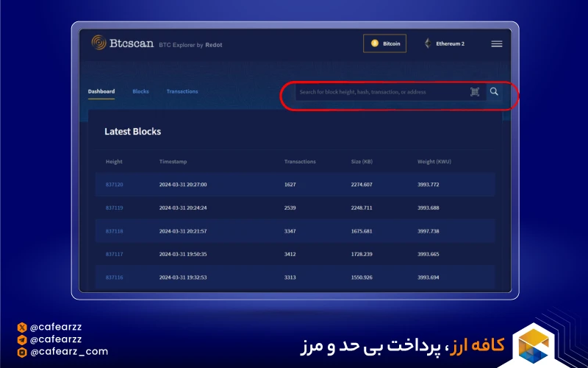
Task: Open the hamburger menu
Action: (x=497, y=43)
